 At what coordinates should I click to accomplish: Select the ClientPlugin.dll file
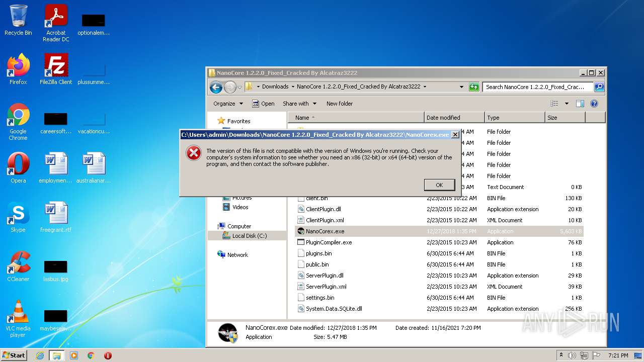click(323, 209)
